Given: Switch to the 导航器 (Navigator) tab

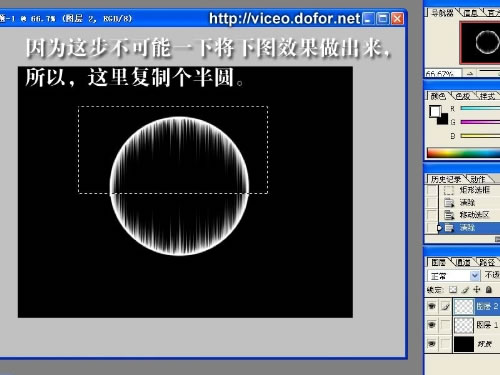Looking at the screenshot, I should pyautogui.click(x=442, y=13).
